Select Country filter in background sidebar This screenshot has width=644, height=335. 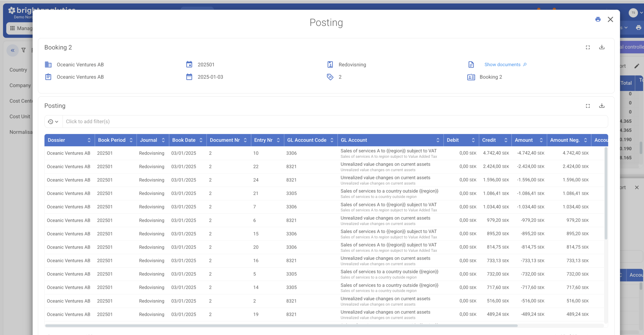tap(18, 70)
